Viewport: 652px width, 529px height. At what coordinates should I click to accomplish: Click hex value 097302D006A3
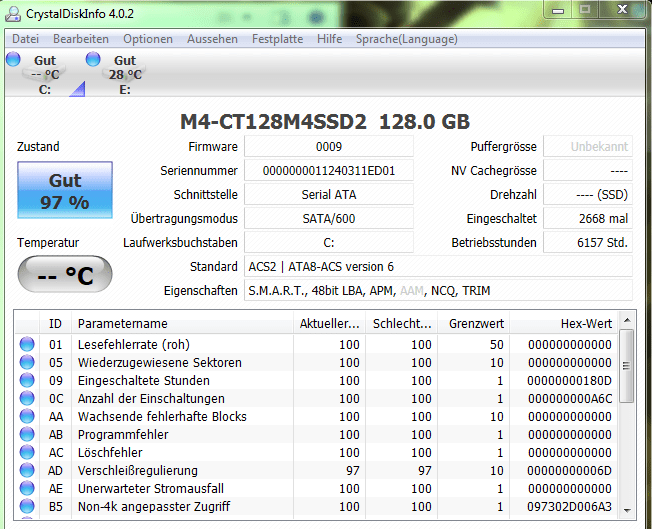coord(569,506)
